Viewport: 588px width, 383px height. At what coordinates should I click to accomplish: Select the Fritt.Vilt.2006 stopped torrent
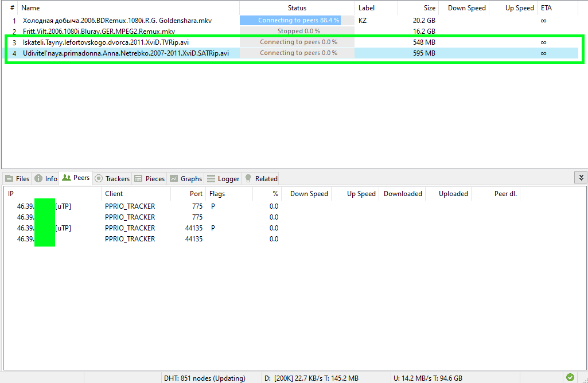click(x=99, y=31)
